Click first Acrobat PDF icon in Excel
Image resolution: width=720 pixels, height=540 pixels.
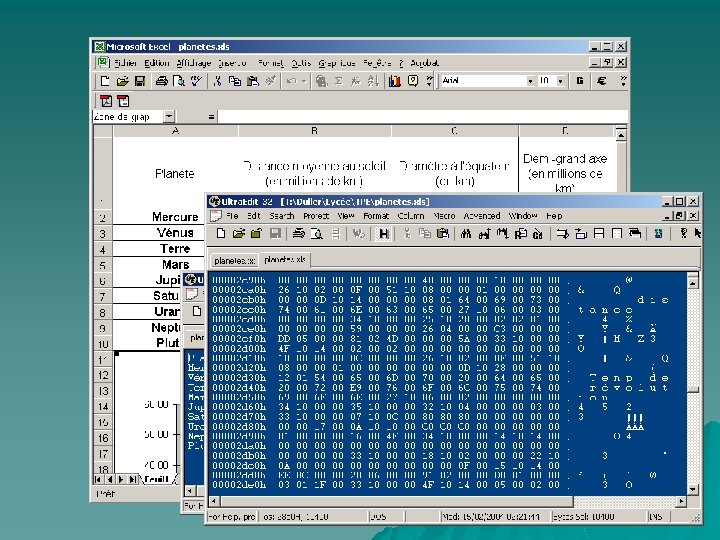106,101
